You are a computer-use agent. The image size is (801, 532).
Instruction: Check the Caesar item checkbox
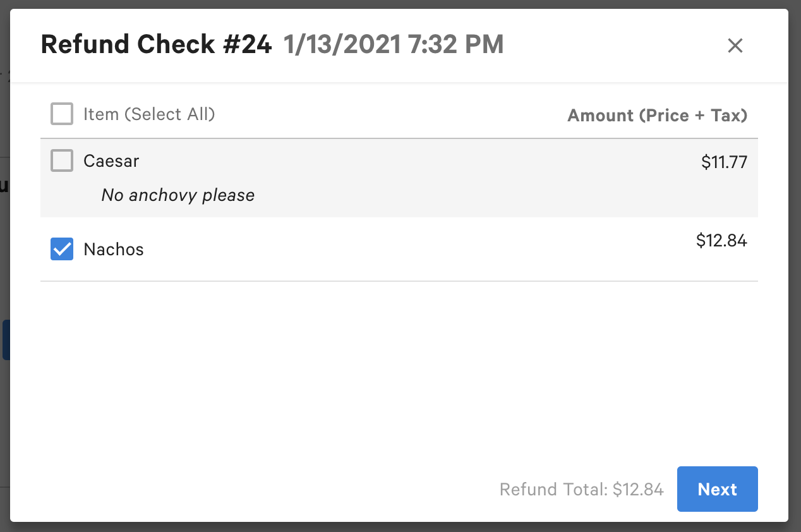coord(61,160)
